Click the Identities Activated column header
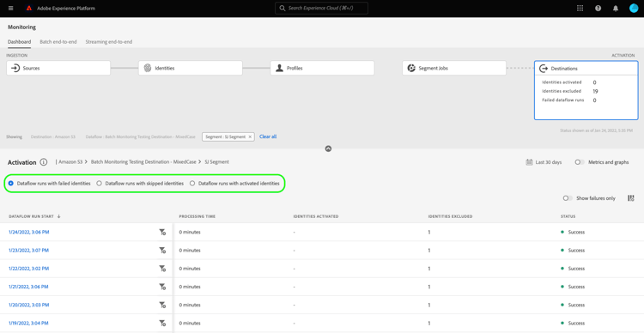The image size is (644, 333). click(316, 216)
